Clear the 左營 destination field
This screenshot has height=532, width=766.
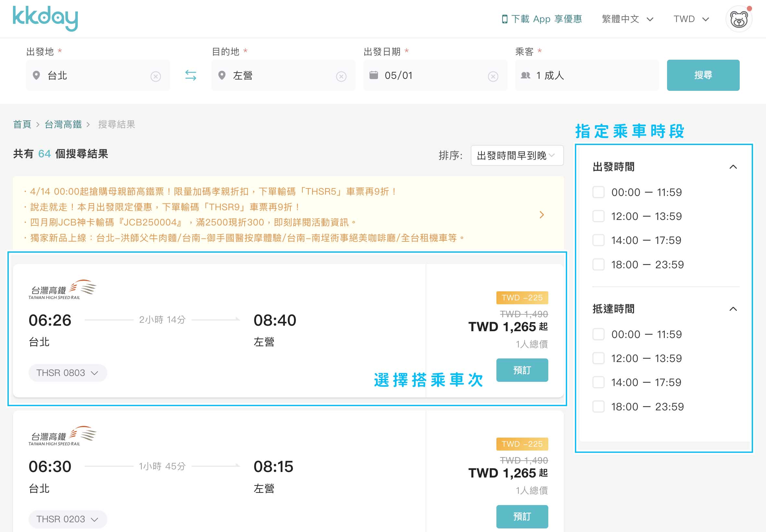pos(341,77)
